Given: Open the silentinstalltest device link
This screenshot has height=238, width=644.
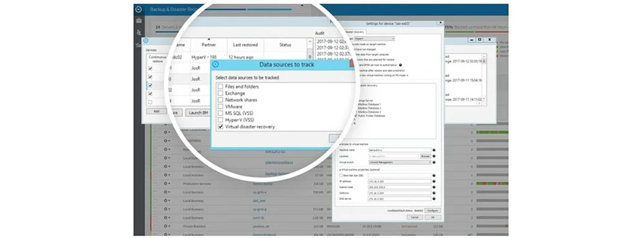Looking at the screenshot, I should (x=279, y=163).
